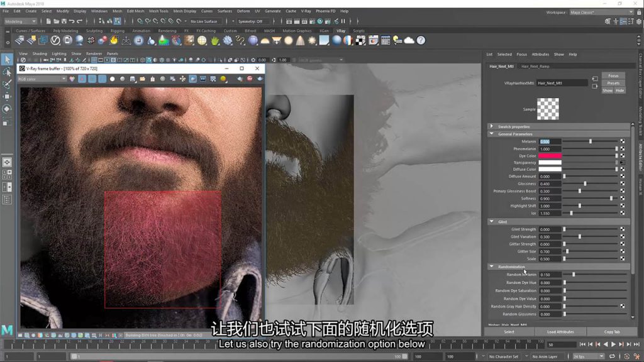Click the teapot render icon in frame buffer
644x362 pixels.
(260, 79)
